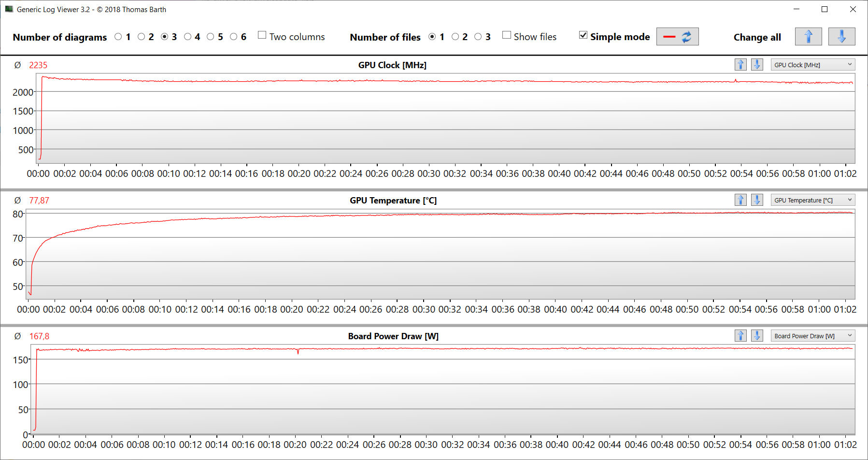Click the Board Power Draw [W] chart title
Viewport: 868px width, 460px height.
coord(393,336)
